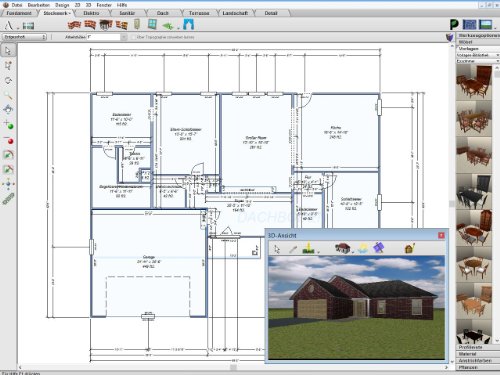Open the Bearbeiten menu

pos(39,5)
